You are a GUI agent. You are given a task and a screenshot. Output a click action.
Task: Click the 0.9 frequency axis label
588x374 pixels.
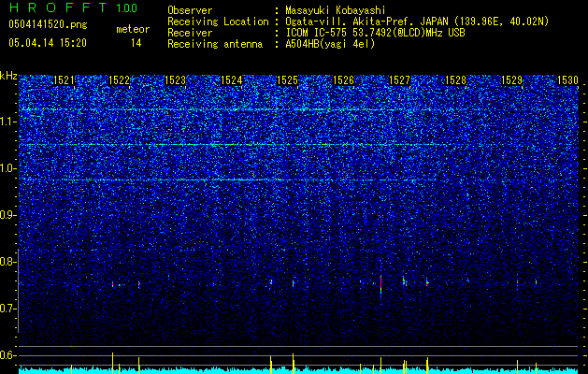coord(7,215)
